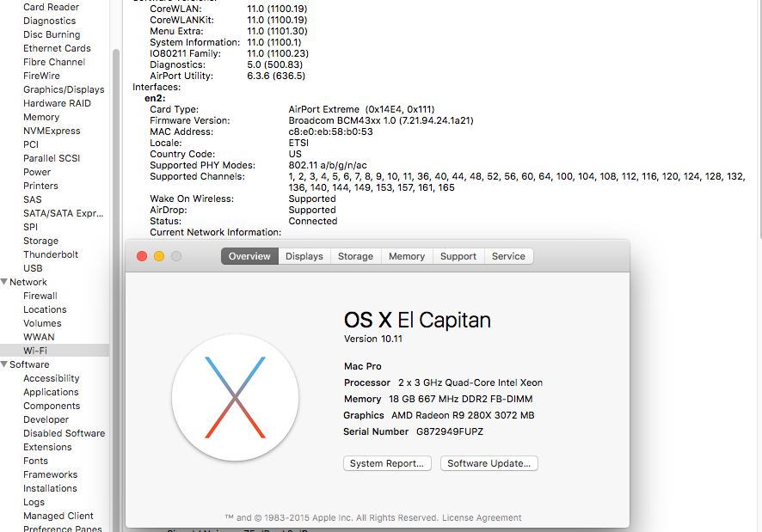Screen dimensions: 762x532
Task: Select Frameworks under Software
Action: tap(50, 474)
